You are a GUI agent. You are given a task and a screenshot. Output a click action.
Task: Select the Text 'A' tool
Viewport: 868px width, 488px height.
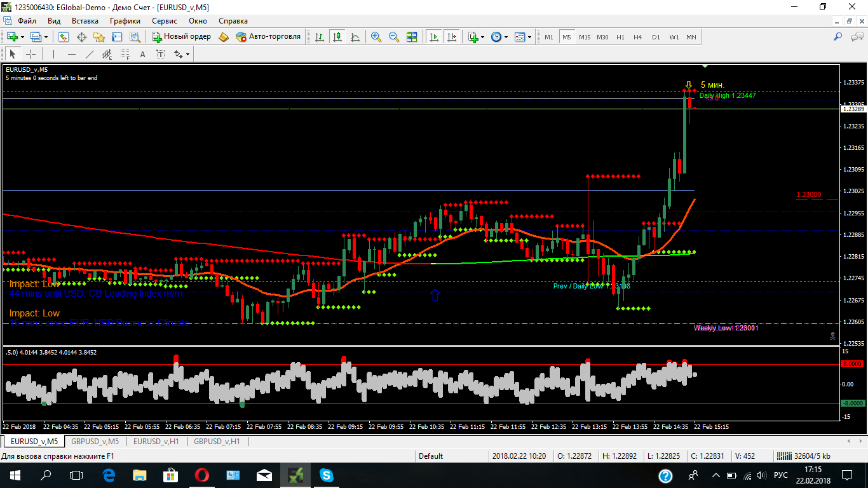click(143, 54)
